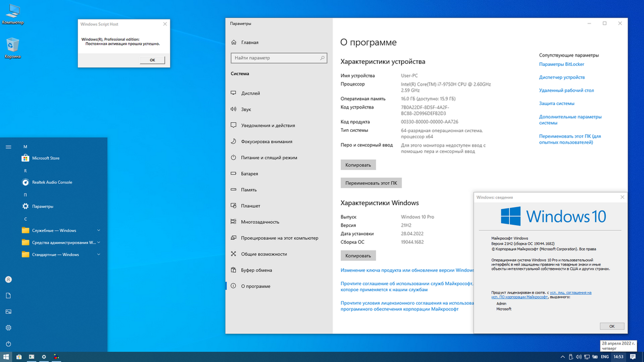Screen dimensions: 644x362
Task: Open Documents icon in Start sidebar
Action: click(9, 296)
